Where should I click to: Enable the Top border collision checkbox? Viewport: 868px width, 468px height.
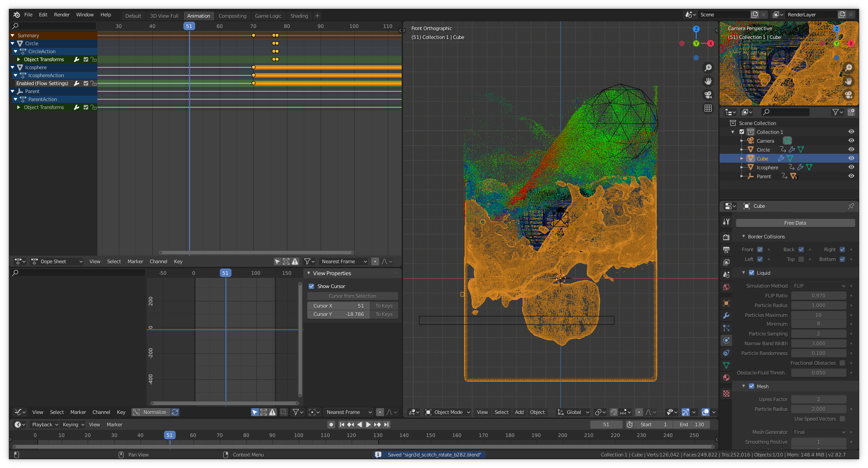801,259
